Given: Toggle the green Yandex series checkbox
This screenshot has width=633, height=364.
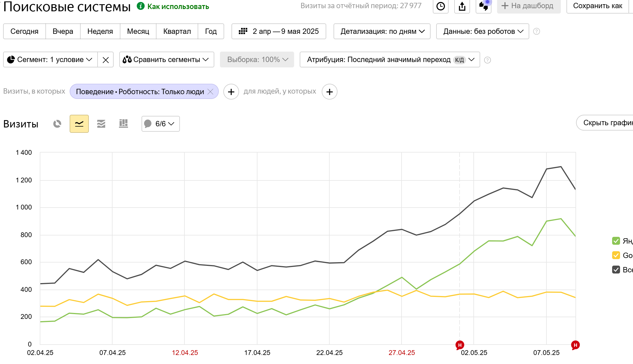Looking at the screenshot, I should point(616,241).
